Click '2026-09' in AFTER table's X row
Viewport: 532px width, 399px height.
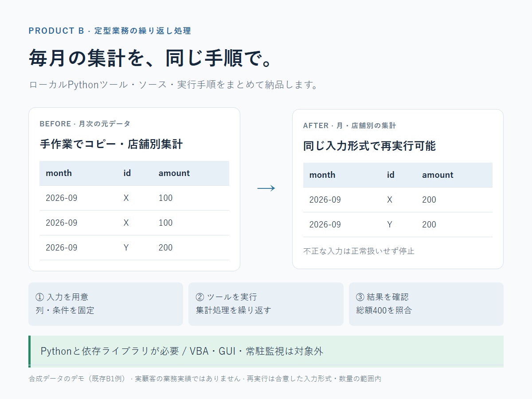pos(325,200)
